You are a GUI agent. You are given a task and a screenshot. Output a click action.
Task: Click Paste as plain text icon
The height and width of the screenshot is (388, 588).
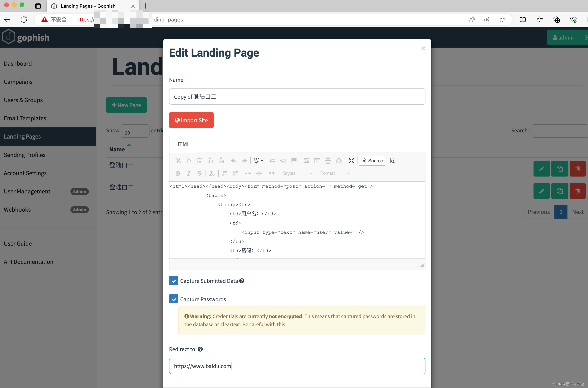tap(210, 161)
